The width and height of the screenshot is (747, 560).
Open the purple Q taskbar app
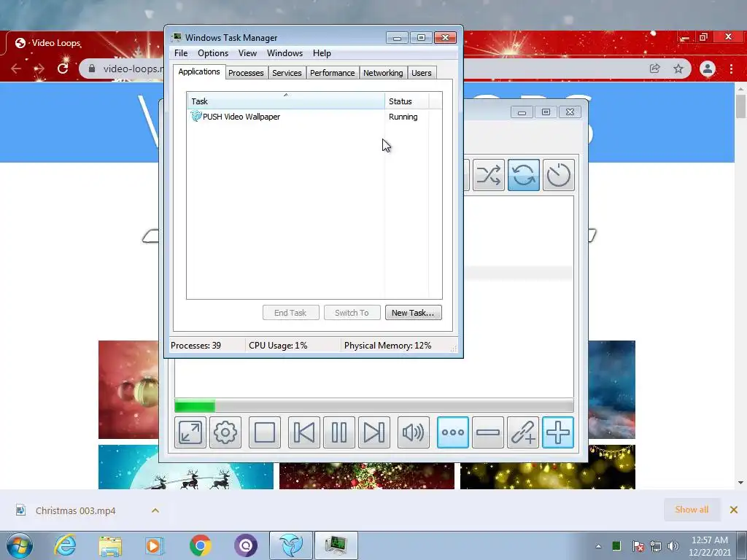point(245,545)
